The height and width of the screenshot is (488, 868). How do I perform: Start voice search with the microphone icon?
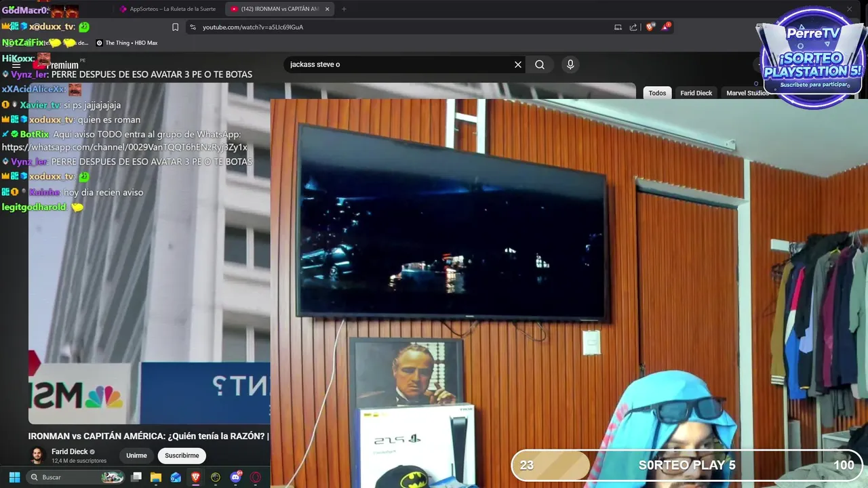(x=570, y=64)
